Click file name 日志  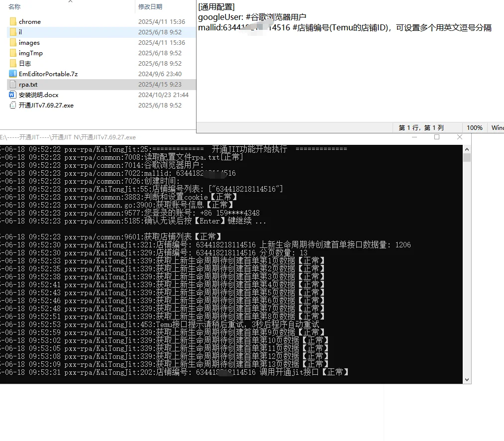25,63
